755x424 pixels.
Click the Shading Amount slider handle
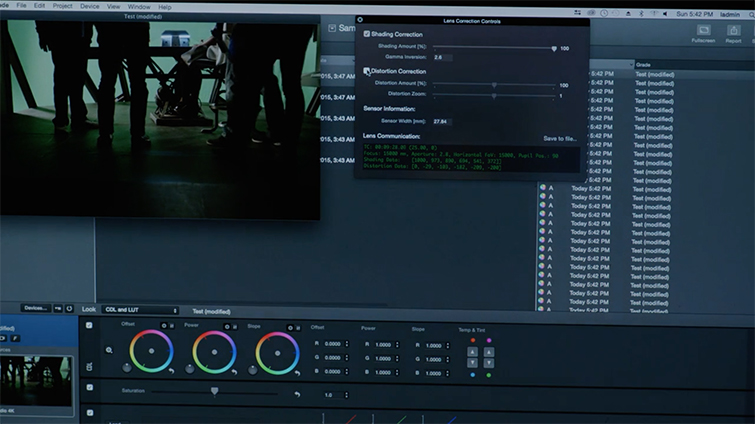(x=554, y=47)
